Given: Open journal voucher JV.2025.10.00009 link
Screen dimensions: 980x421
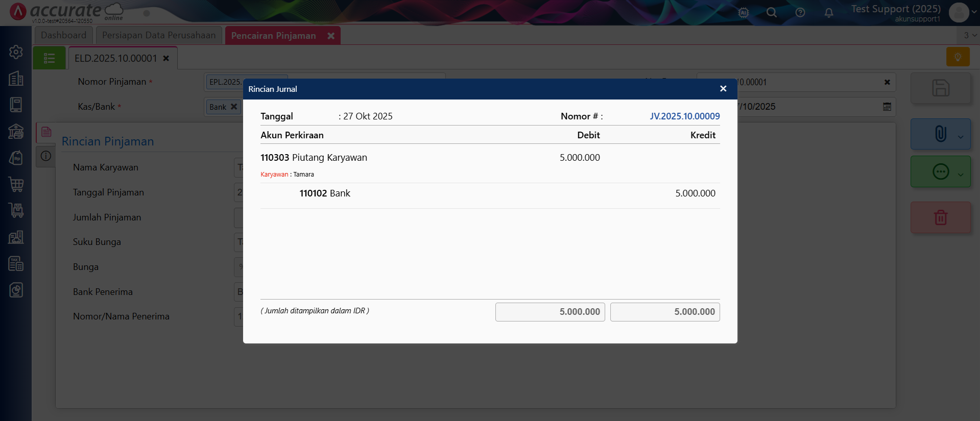Looking at the screenshot, I should (x=684, y=116).
